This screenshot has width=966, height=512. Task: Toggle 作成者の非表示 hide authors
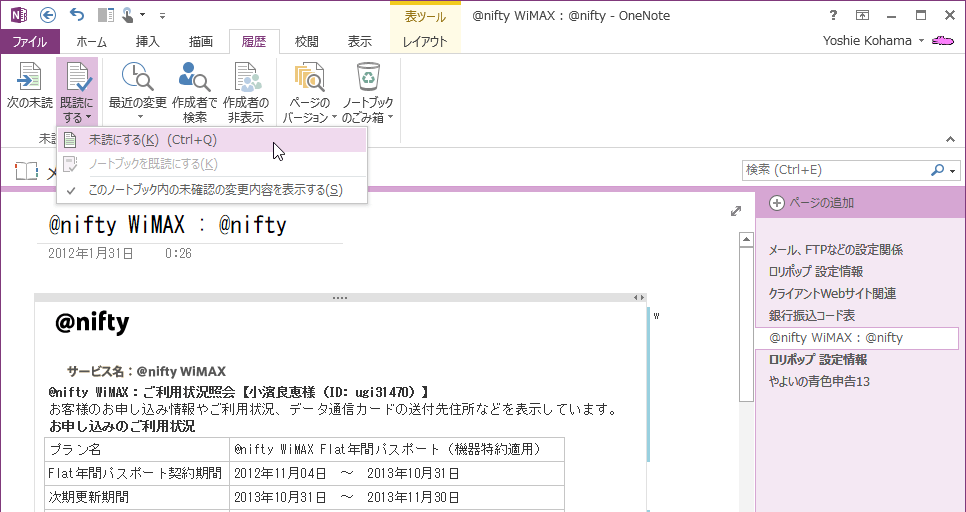click(246, 91)
